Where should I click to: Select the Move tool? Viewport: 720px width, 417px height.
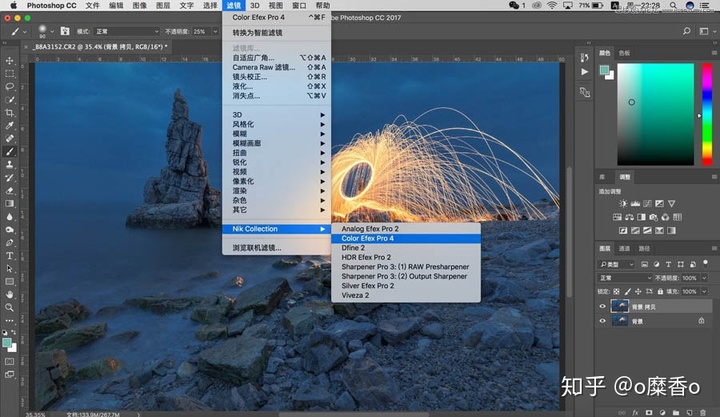click(x=9, y=61)
